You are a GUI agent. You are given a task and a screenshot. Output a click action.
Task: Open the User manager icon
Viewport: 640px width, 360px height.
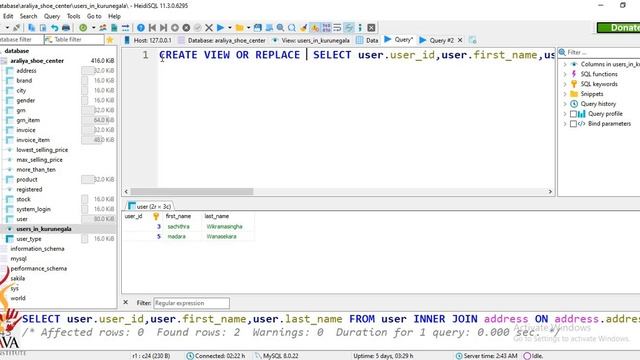pyautogui.click(x=103, y=28)
